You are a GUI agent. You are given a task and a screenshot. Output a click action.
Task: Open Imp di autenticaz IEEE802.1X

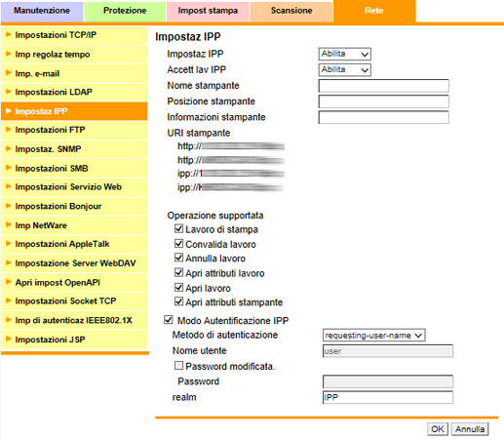(74, 320)
